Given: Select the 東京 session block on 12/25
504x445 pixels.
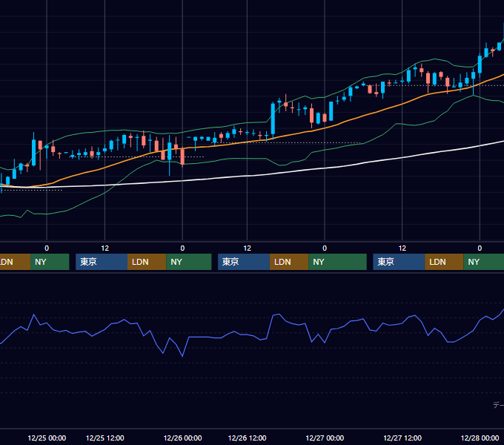Looking at the screenshot, I should [102, 262].
